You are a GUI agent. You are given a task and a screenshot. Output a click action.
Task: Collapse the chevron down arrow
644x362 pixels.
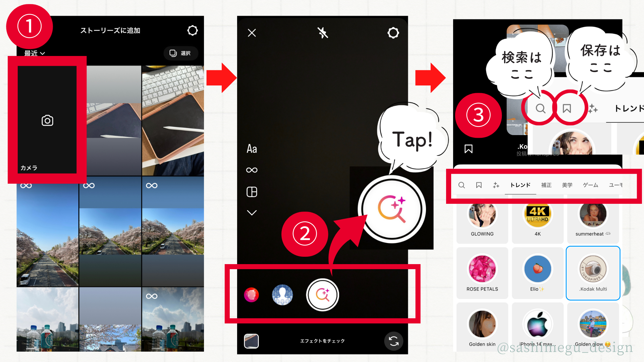251,212
